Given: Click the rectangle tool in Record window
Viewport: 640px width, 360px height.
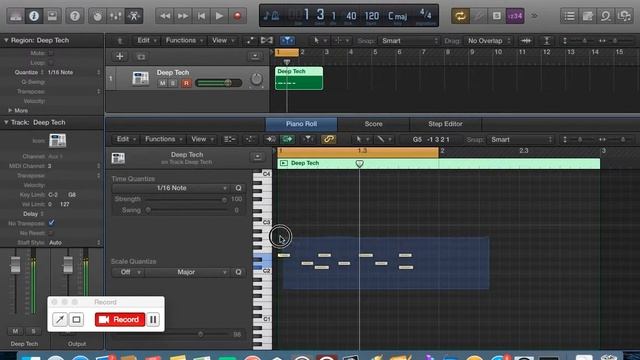Looking at the screenshot, I should coord(76,319).
